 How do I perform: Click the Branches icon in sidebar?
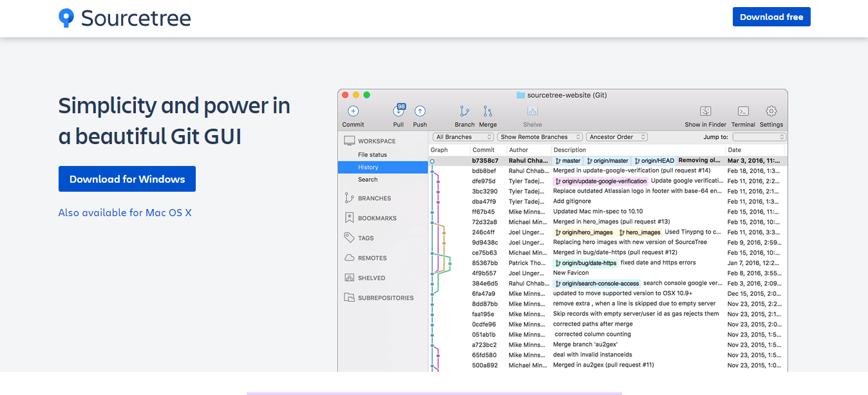click(x=349, y=198)
